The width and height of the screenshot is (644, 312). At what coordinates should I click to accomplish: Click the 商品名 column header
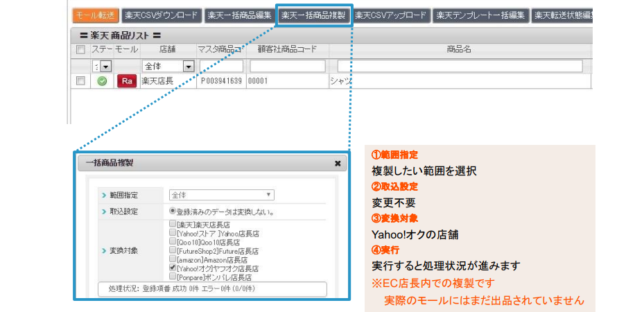coord(459,50)
